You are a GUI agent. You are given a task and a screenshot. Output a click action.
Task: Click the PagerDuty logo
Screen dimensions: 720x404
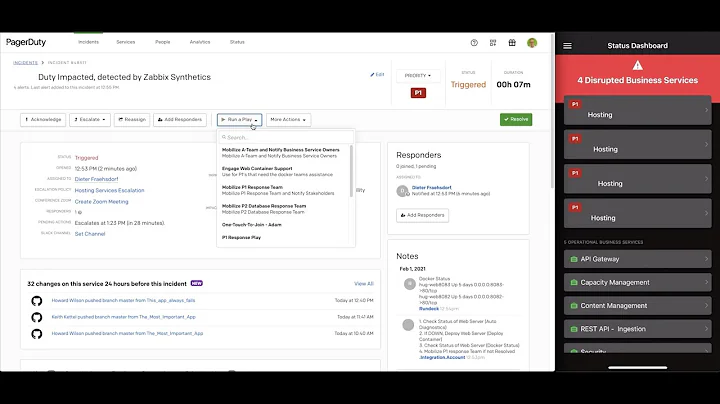coord(26,42)
